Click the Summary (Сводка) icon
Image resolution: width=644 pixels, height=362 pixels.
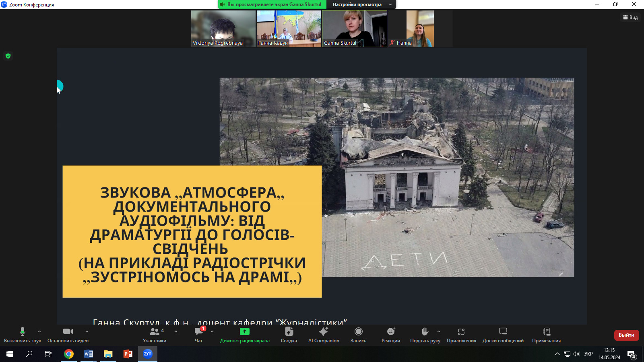pos(289,332)
